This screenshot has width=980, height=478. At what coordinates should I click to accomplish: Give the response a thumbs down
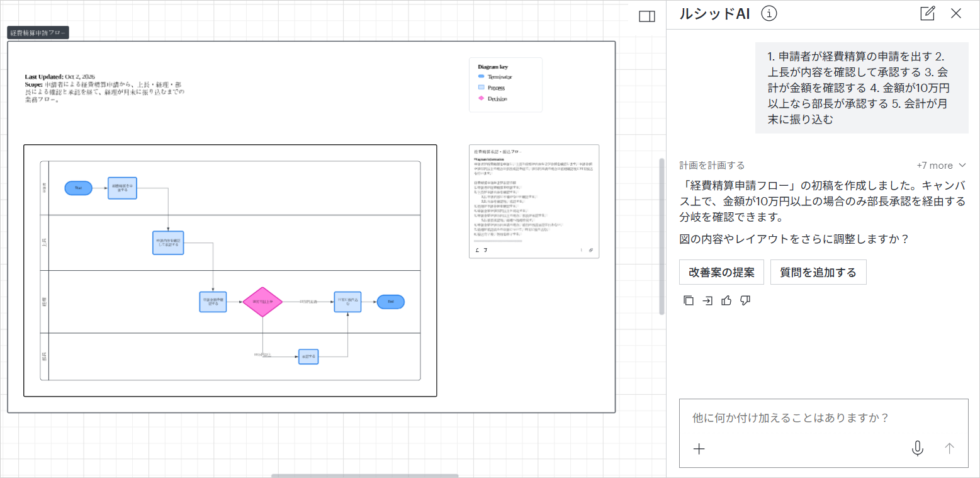pos(745,300)
